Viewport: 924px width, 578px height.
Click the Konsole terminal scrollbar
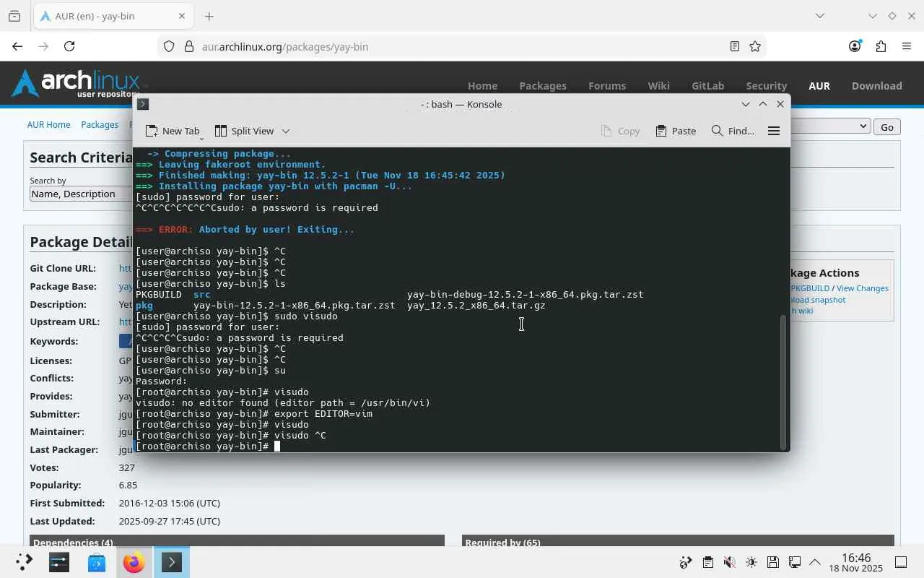[783, 381]
